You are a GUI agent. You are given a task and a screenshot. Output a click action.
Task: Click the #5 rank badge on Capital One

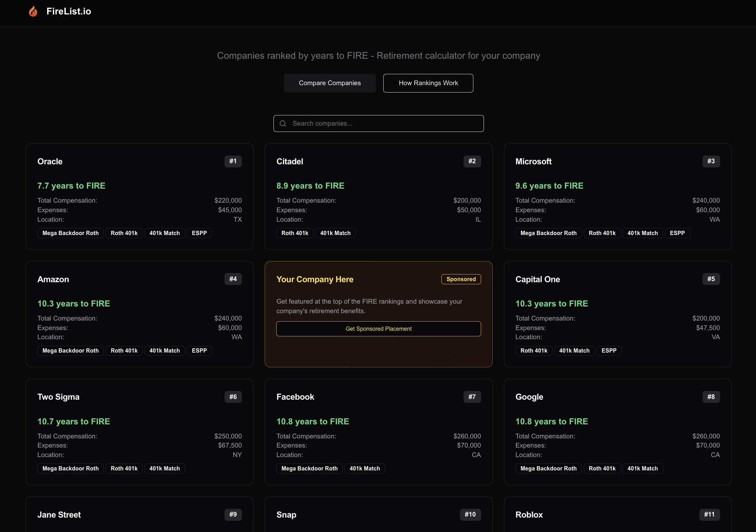pyautogui.click(x=711, y=279)
